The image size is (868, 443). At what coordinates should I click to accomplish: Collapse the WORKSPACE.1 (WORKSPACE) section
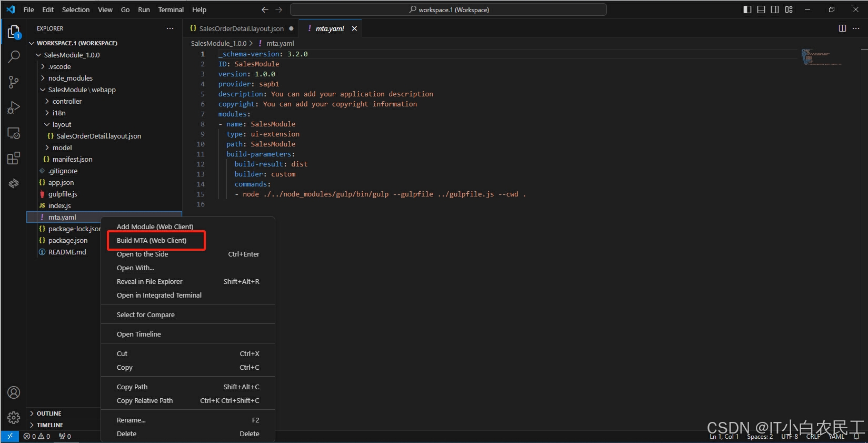(x=105, y=43)
